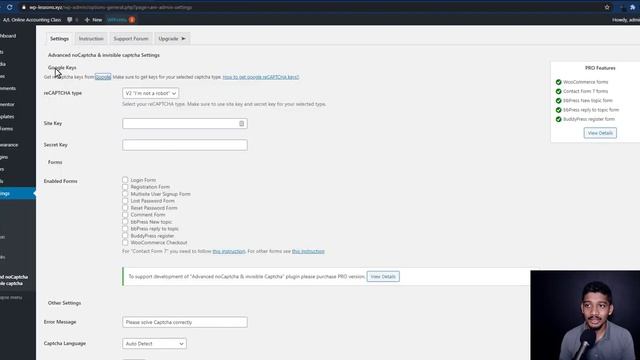Open the Support Forum tab
This screenshot has width=640, height=360.
click(131, 38)
